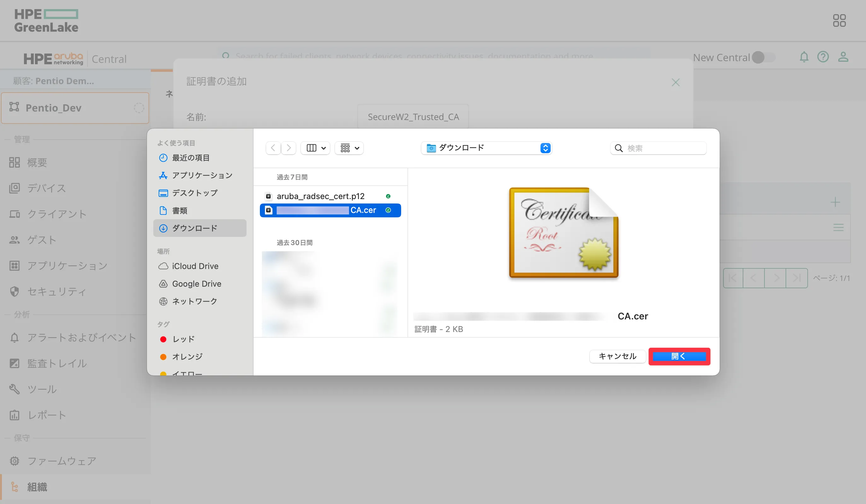The image size is (866, 504).
Task: Click the back arrow in file dialog
Action: coord(273,148)
